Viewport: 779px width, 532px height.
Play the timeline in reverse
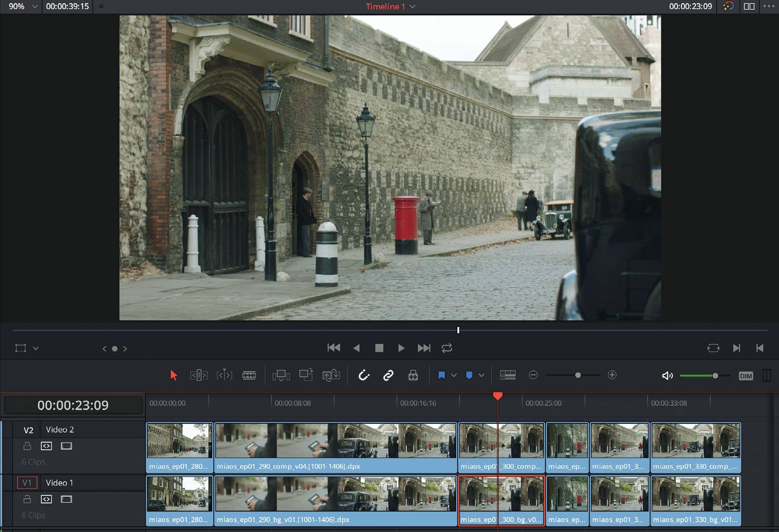pos(357,348)
